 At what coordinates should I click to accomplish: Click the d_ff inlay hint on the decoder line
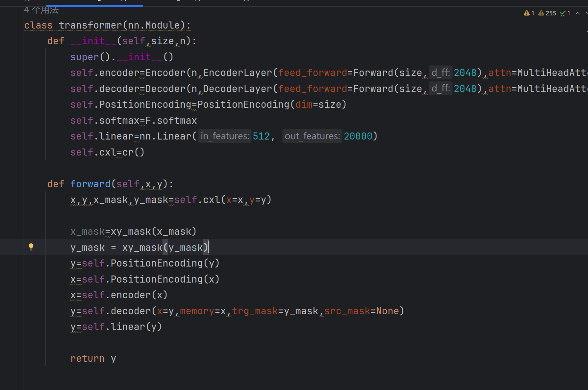click(x=441, y=89)
